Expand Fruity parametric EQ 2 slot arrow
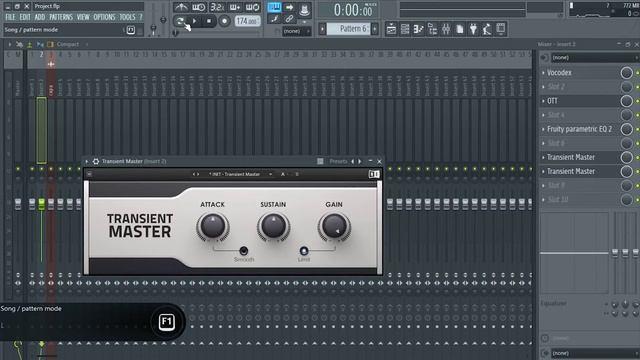The width and height of the screenshot is (640, 360). [543, 129]
